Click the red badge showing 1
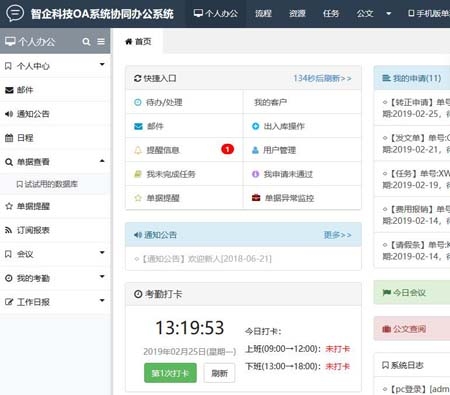The image size is (450, 395). 228,149
